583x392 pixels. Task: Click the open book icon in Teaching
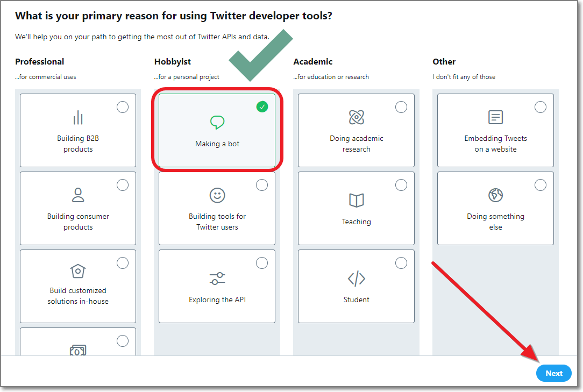357,200
